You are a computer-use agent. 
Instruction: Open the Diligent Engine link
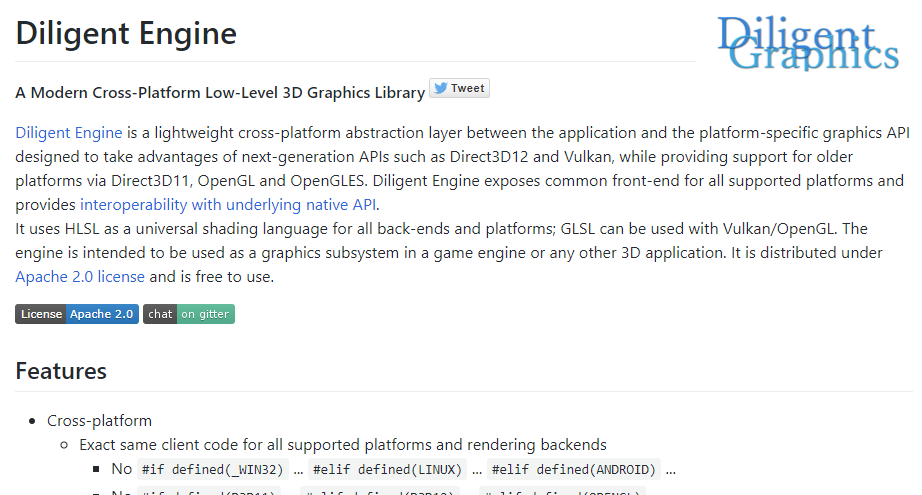[69, 133]
